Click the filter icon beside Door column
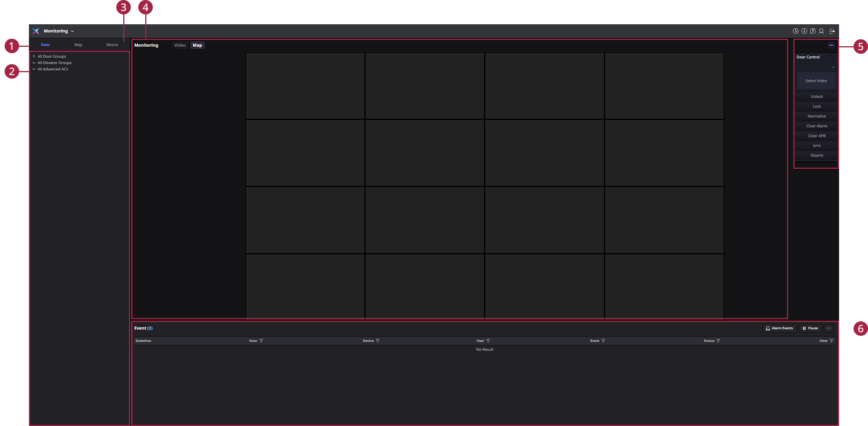The image size is (868, 426). (x=262, y=341)
